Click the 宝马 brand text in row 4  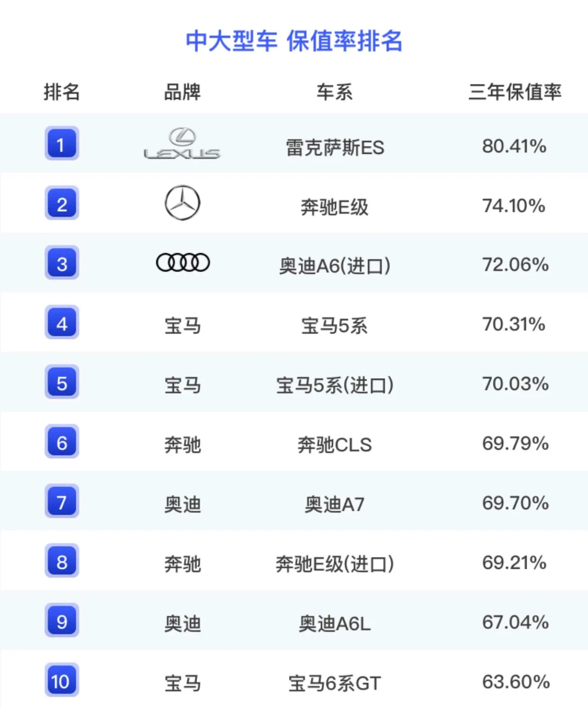(x=182, y=326)
